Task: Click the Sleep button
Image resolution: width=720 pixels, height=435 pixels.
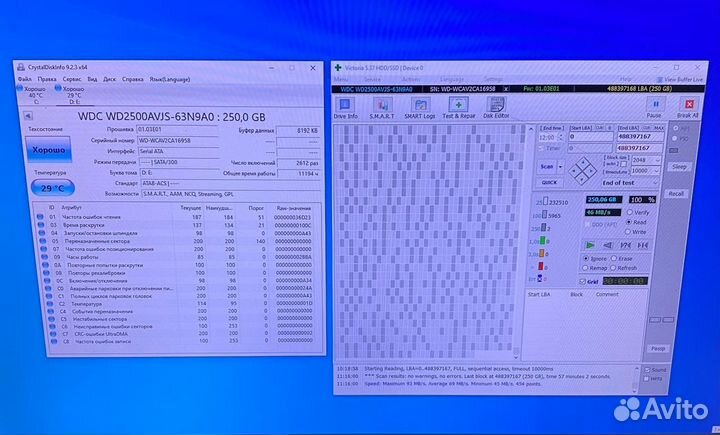Action: pos(679,167)
